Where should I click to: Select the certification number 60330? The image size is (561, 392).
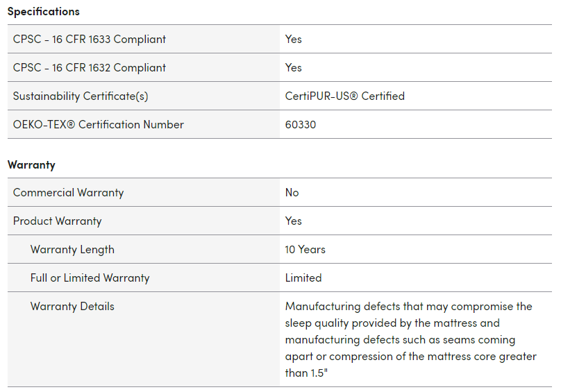pos(301,124)
